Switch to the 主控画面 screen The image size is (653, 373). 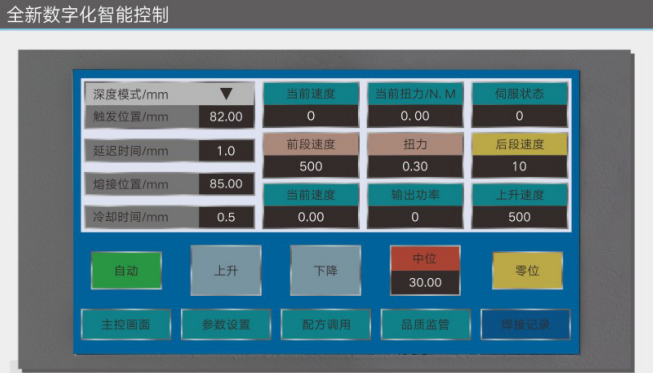(126, 324)
